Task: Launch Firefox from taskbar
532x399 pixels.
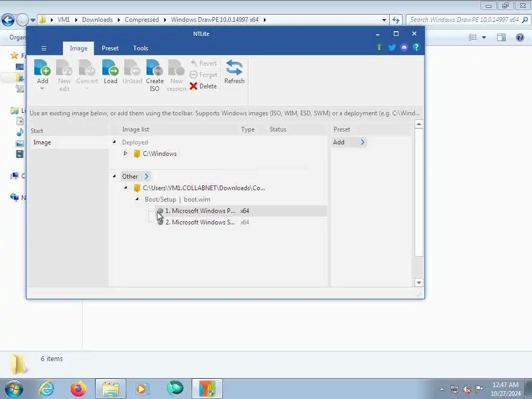Action: tap(78, 389)
